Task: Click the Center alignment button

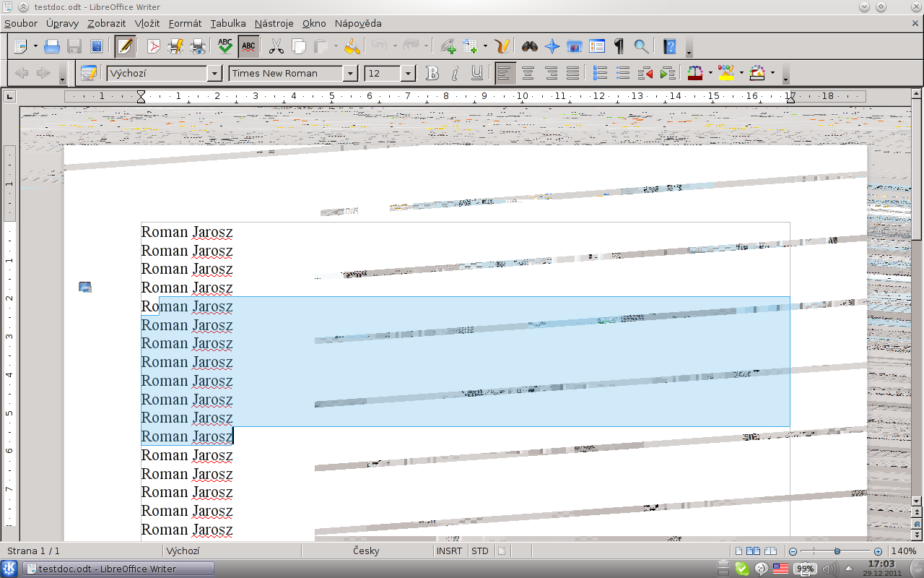Action: (528, 73)
